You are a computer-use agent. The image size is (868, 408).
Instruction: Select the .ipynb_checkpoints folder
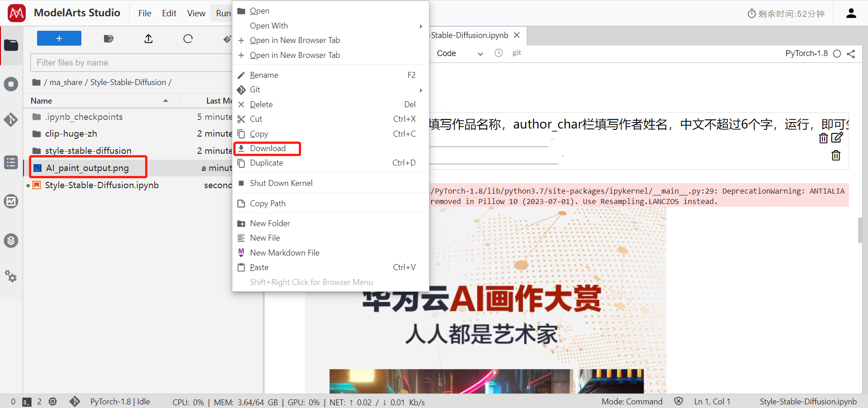[x=128, y=117]
